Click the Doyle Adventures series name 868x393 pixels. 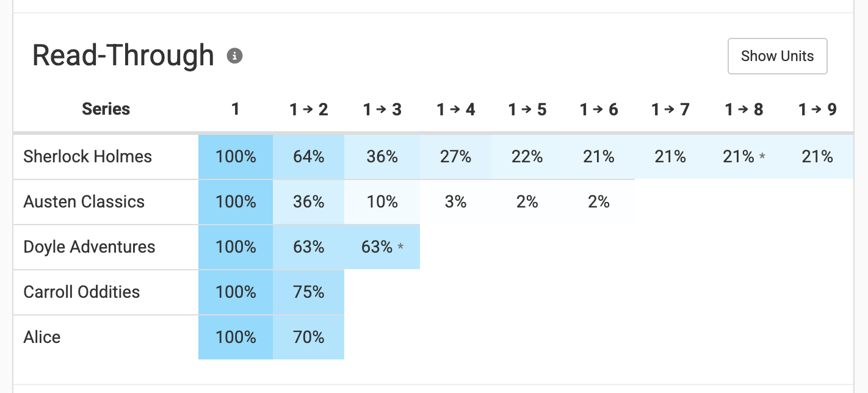pyautogui.click(x=89, y=247)
